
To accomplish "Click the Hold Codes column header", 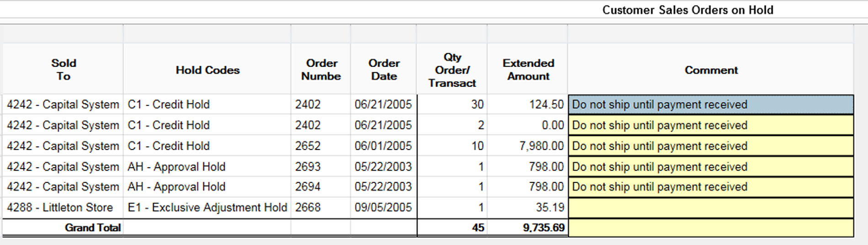I will tap(207, 70).
